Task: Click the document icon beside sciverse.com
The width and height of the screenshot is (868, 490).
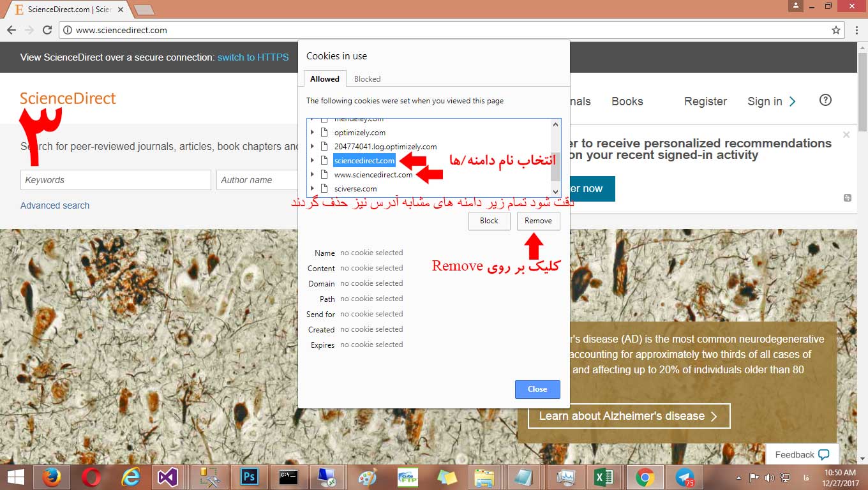Action: click(324, 188)
